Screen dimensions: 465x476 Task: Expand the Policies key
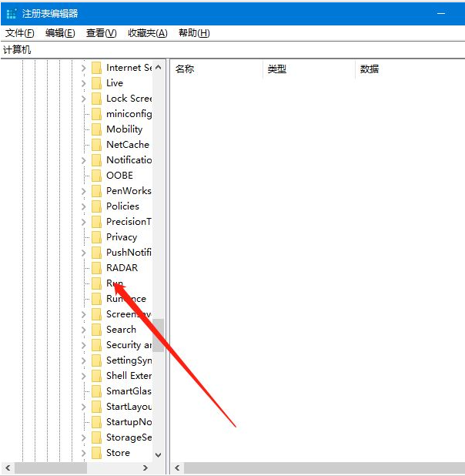(84, 206)
